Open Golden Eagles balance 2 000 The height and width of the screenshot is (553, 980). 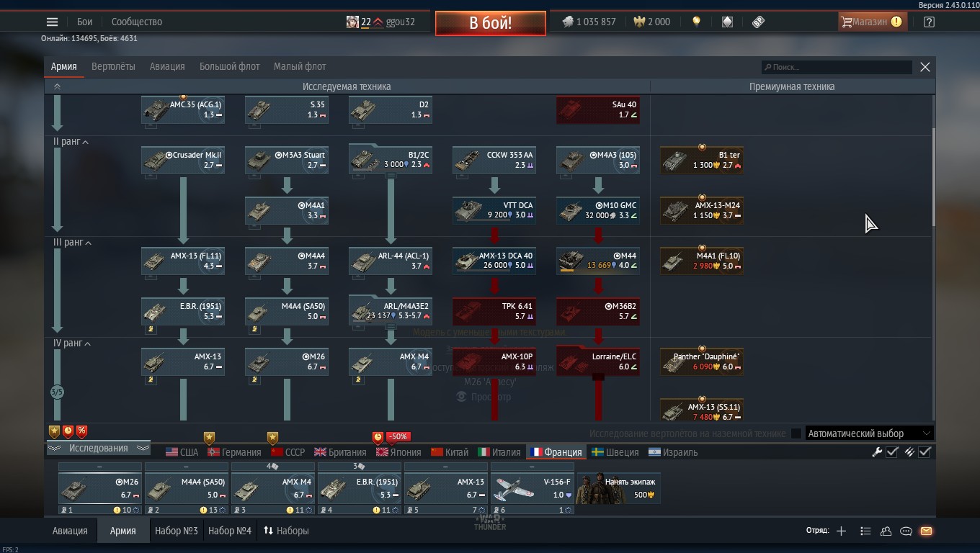(x=652, y=22)
